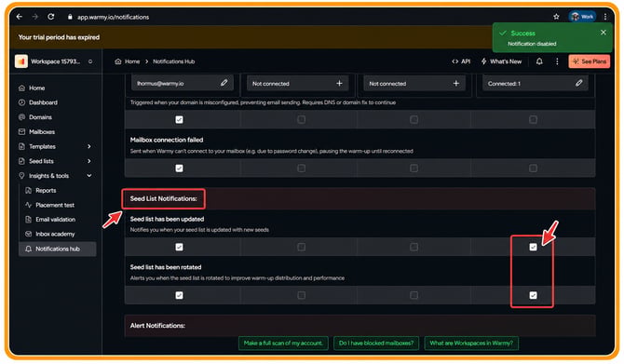This screenshot has height=364, width=624.
Task: Toggle third column checkbox for Seed list rotated
Action: click(x=414, y=295)
